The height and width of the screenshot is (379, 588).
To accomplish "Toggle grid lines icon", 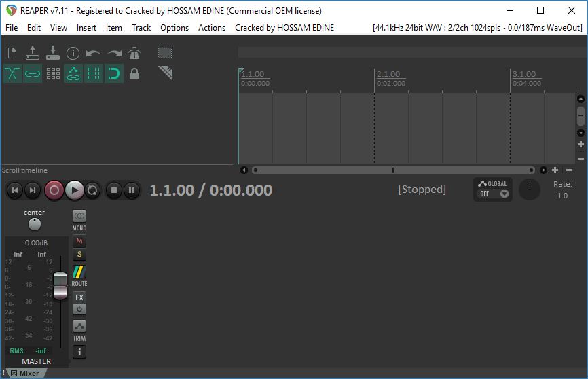I will pos(94,73).
